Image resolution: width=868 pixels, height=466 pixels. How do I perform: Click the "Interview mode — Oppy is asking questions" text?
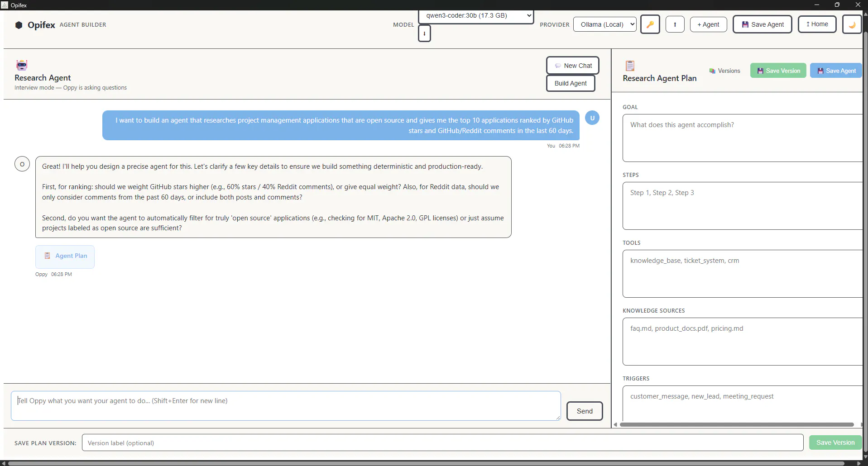point(71,88)
